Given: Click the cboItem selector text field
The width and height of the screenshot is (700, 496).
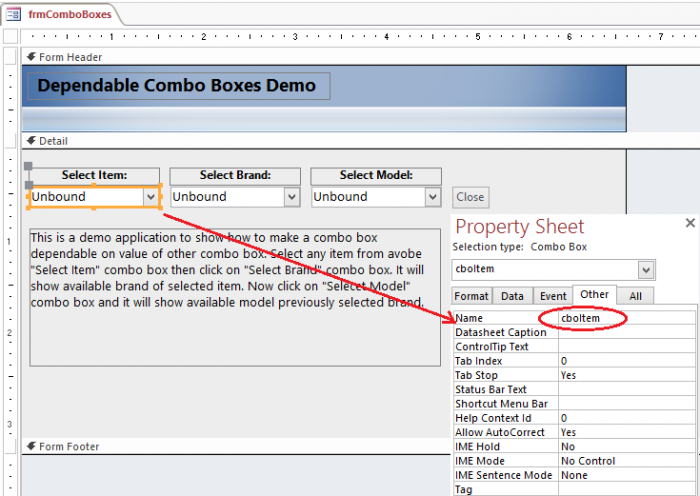Looking at the screenshot, I should click(x=545, y=270).
